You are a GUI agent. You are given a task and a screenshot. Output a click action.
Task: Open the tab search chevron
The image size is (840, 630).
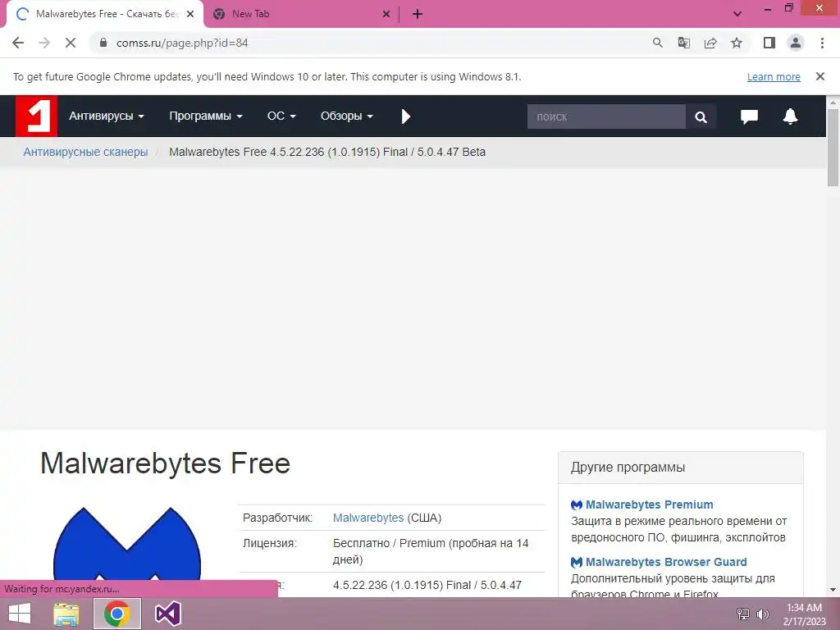(x=737, y=14)
